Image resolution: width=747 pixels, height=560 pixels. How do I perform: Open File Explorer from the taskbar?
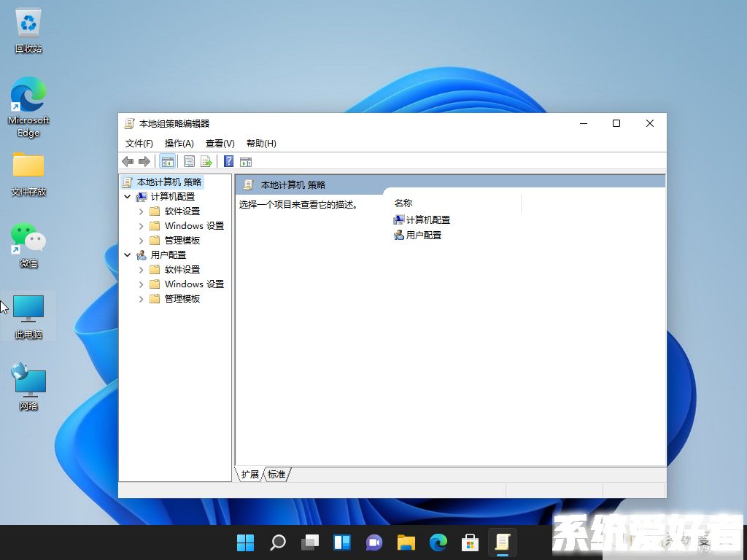[406, 542]
